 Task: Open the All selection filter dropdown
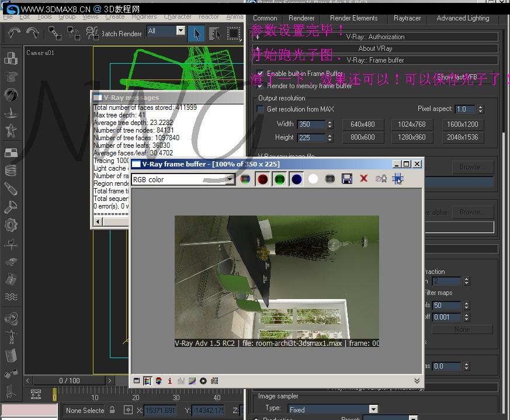(x=181, y=30)
